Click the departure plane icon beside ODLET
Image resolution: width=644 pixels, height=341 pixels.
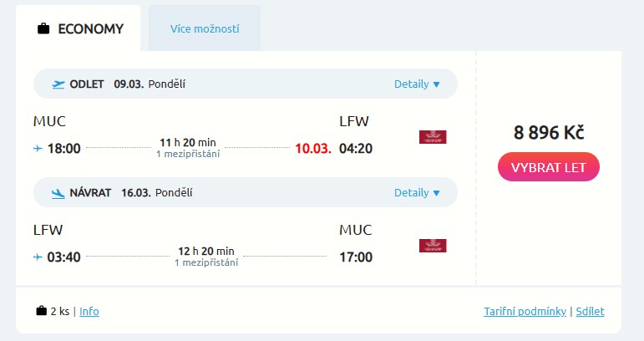[58, 84]
